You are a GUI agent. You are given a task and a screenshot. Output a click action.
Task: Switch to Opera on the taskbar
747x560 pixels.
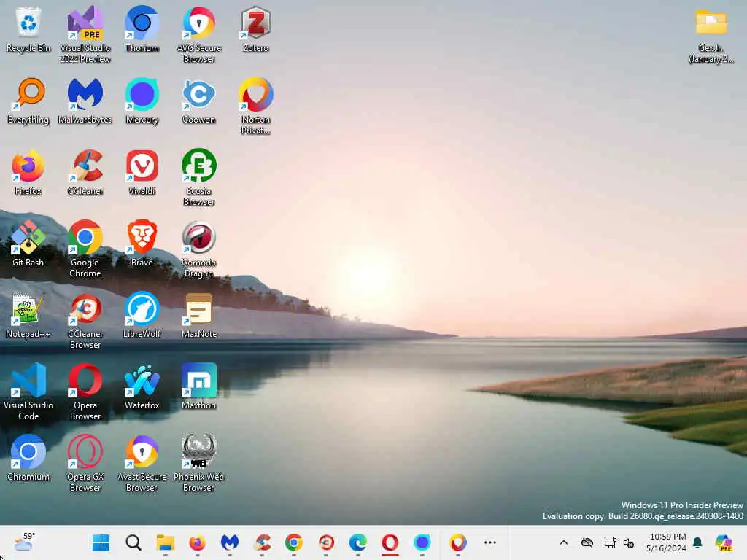point(390,542)
